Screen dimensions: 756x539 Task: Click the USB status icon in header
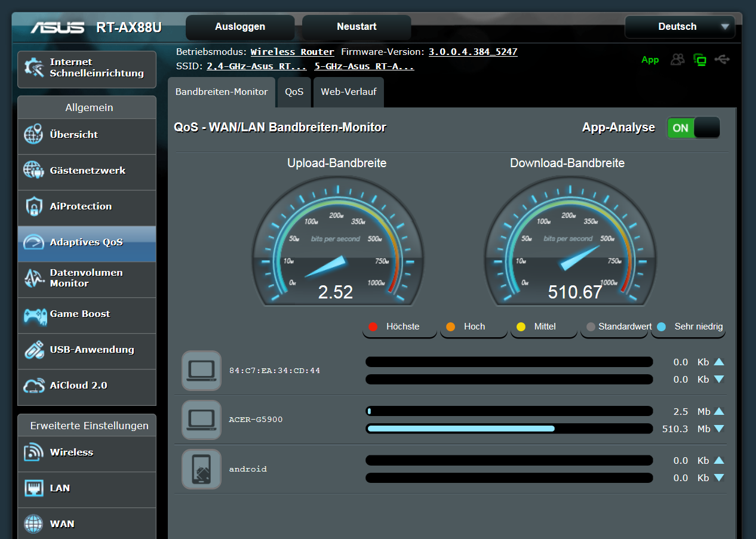click(x=722, y=60)
